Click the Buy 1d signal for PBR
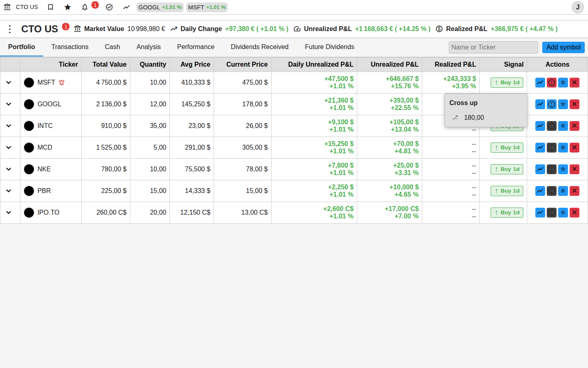This screenshot has width=588, height=368. 507,191
